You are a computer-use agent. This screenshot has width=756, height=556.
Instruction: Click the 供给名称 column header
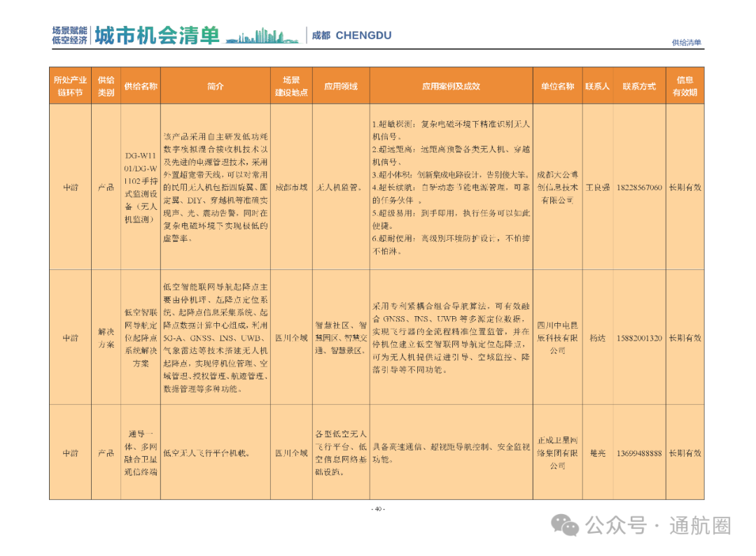141,86
